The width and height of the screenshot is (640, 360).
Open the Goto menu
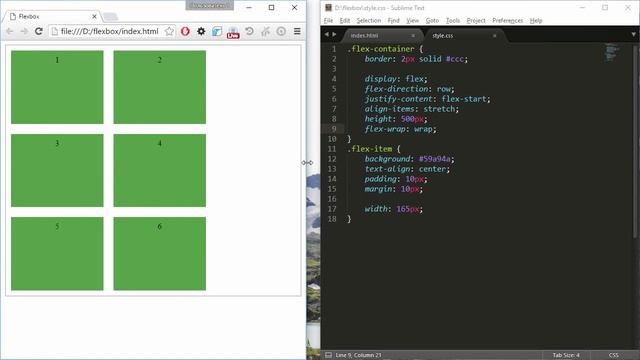[x=432, y=20]
